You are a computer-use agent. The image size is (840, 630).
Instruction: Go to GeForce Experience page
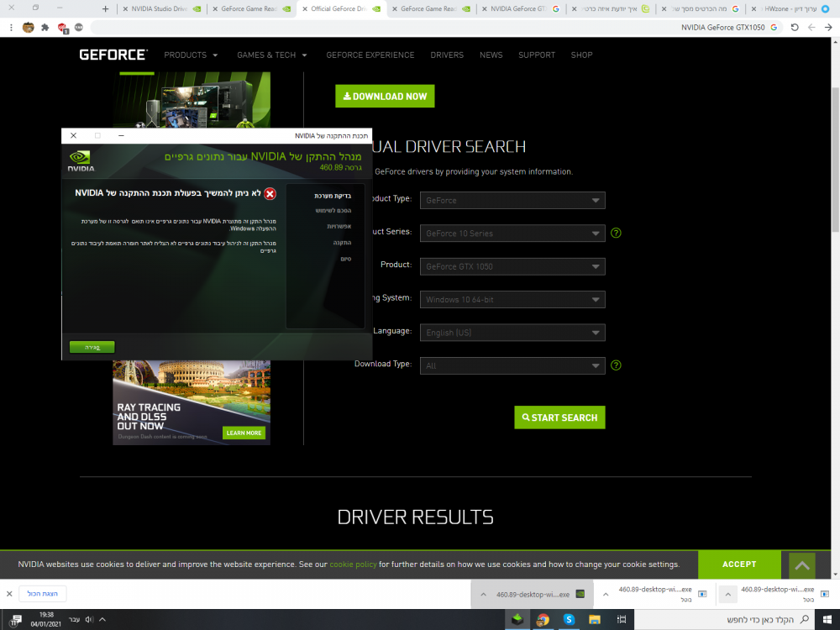point(370,55)
